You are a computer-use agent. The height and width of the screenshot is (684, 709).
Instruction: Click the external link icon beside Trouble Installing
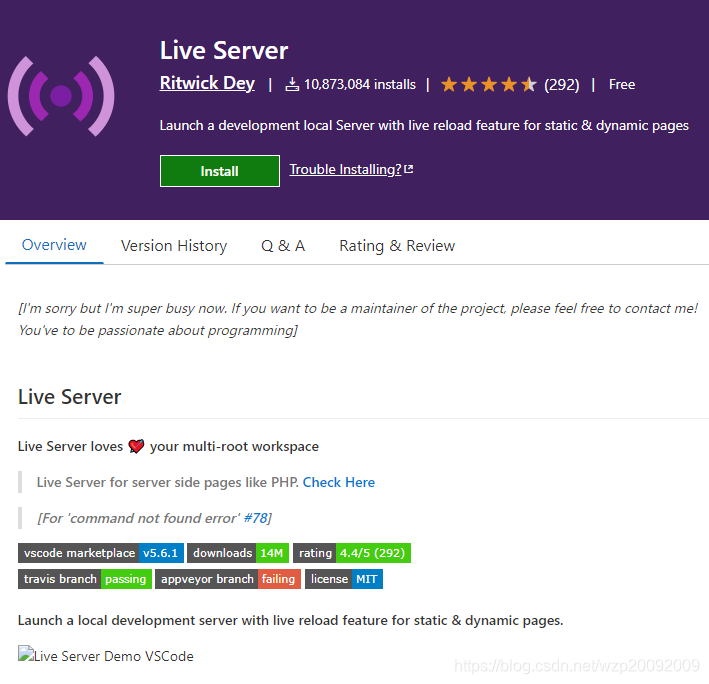(x=409, y=169)
